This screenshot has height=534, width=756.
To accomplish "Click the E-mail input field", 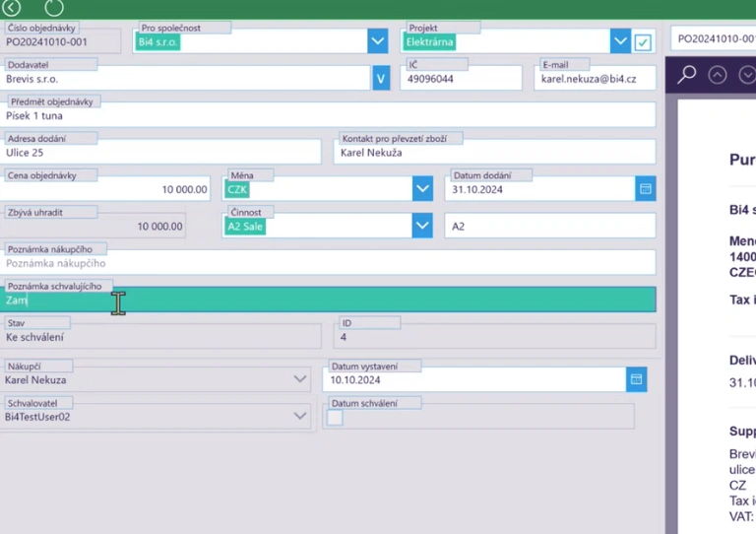I will pyautogui.click(x=595, y=79).
